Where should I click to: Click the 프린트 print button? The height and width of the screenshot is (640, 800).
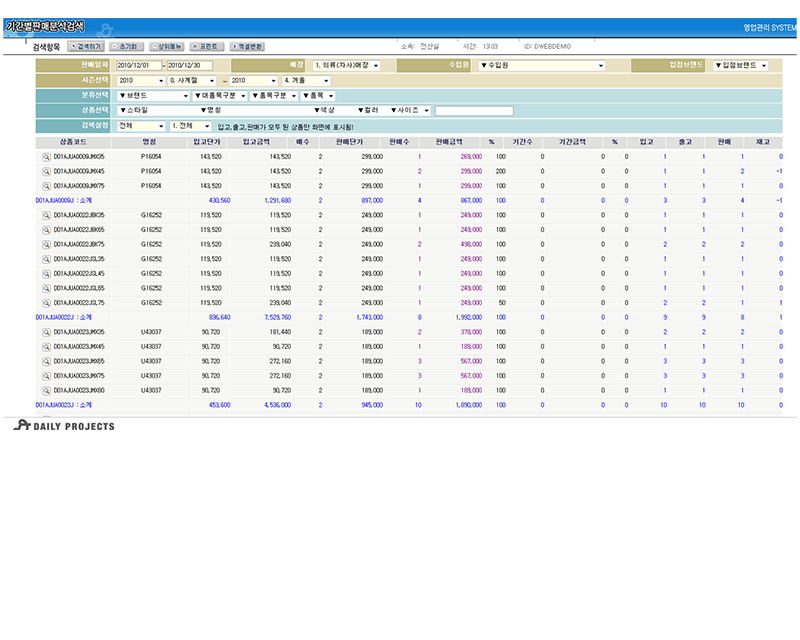click(x=207, y=46)
